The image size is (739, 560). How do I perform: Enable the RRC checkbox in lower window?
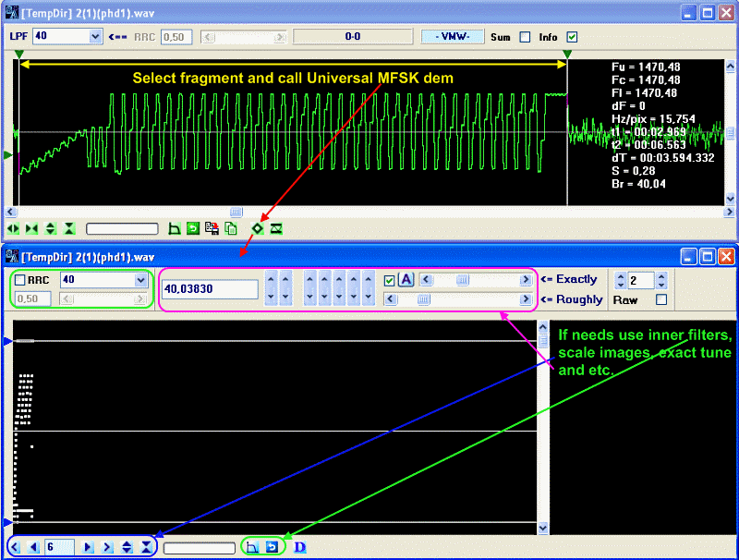[20, 280]
